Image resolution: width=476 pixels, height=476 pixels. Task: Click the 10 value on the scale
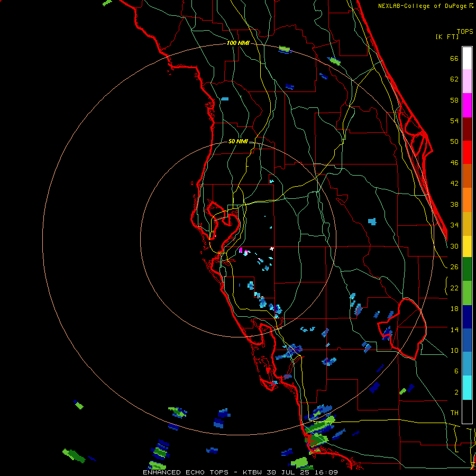pos(454,350)
